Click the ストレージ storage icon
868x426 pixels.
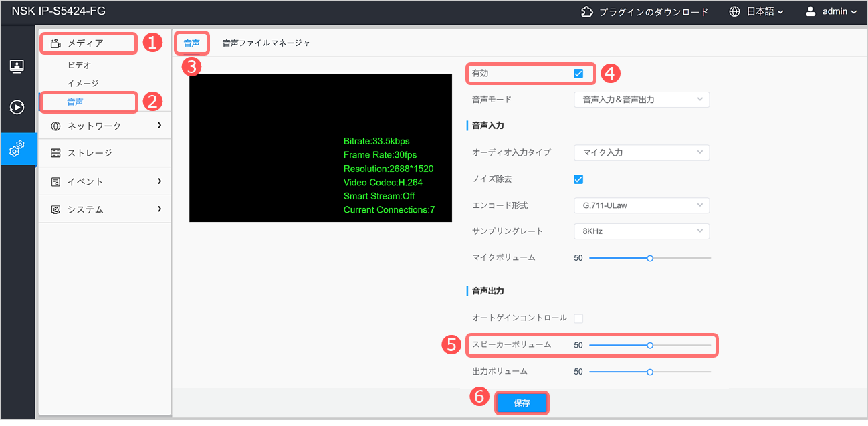pos(56,153)
